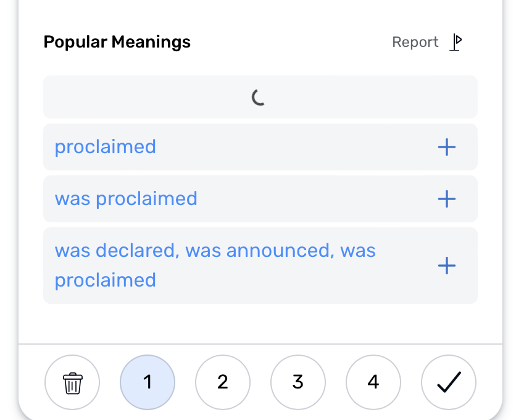This screenshot has height=420, width=516.
Task: Open the Report link
Action: click(415, 42)
